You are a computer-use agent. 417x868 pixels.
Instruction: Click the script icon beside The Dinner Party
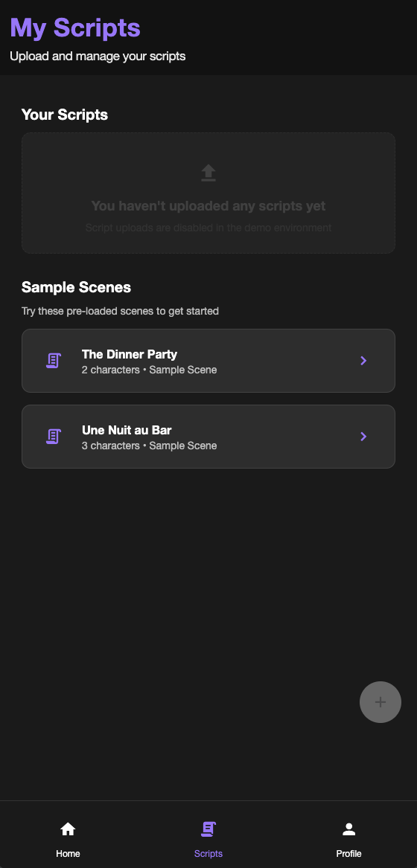click(x=53, y=361)
